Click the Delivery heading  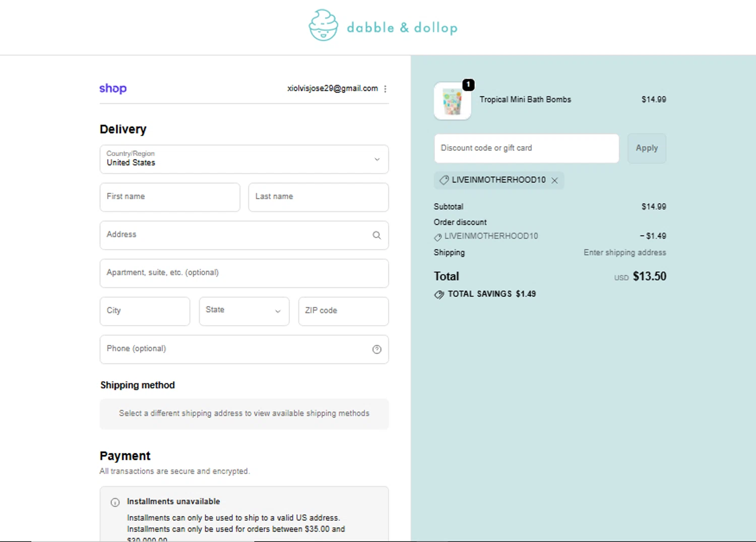click(x=123, y=129)
